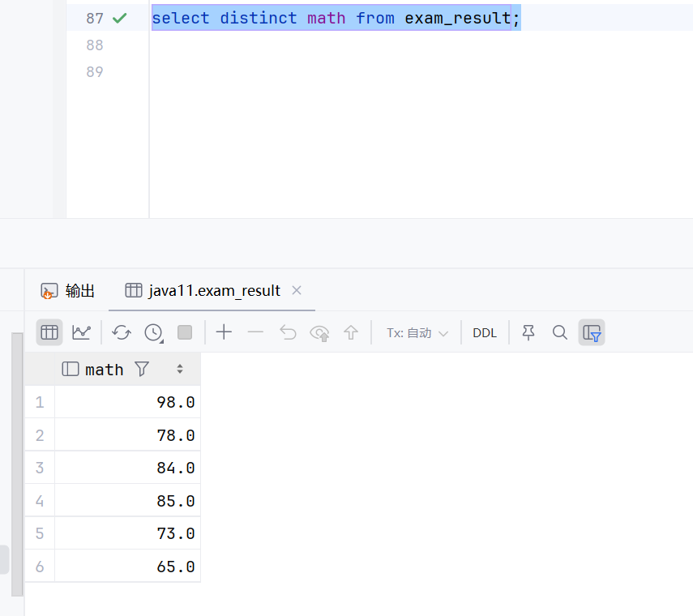The image size is (693, 616).
Task: Open chart view of results
Action: 81,332
